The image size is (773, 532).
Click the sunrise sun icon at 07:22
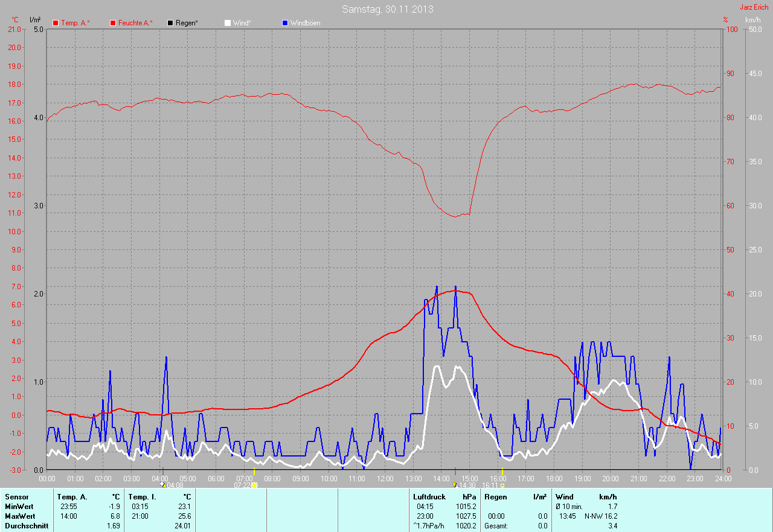pos(254,485)
